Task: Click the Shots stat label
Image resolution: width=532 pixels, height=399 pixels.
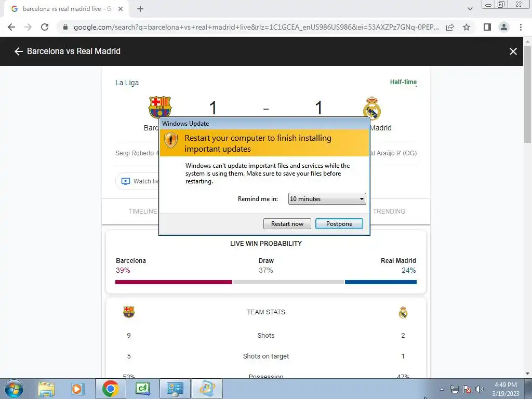Action: pyautogui.click(x=265, y=336)
